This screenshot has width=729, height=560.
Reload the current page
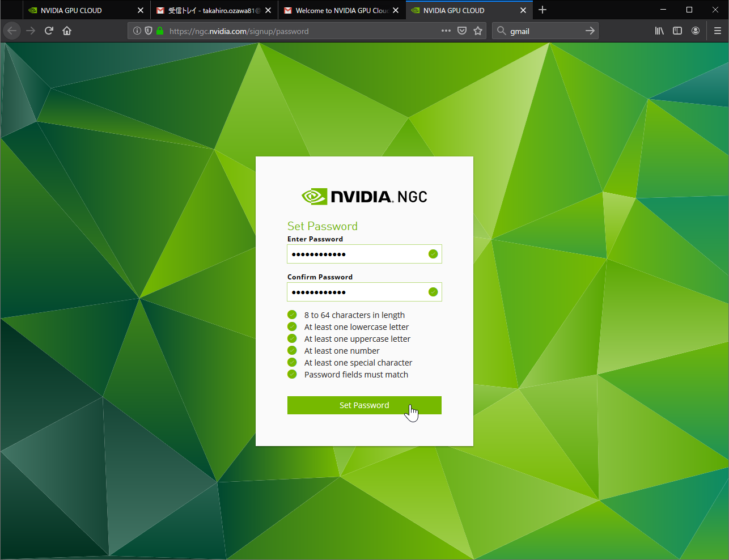tap(49, 31)
